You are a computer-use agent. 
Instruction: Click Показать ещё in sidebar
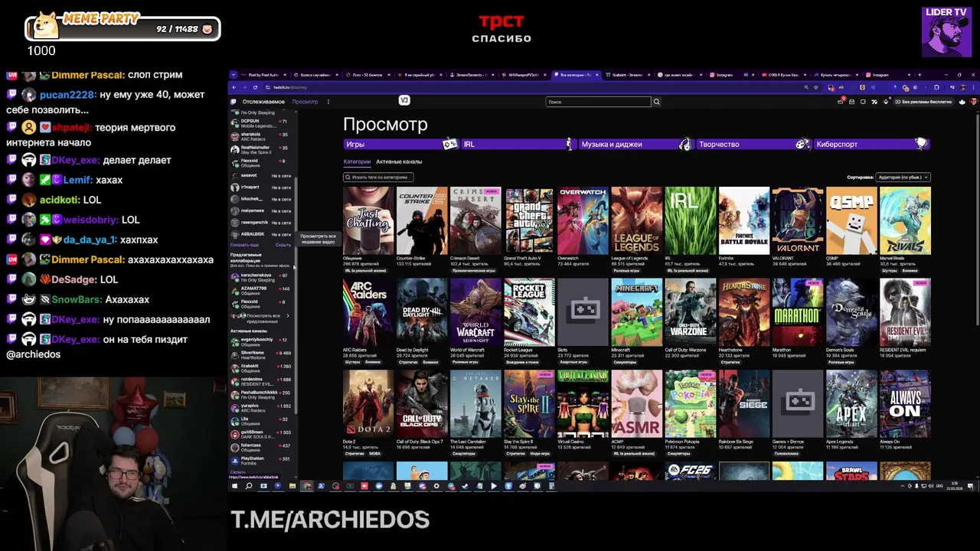(x=244, y=245)
